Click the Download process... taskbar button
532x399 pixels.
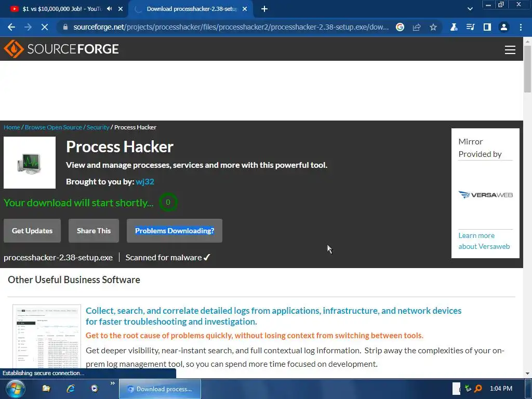click(x=160, y=389)
